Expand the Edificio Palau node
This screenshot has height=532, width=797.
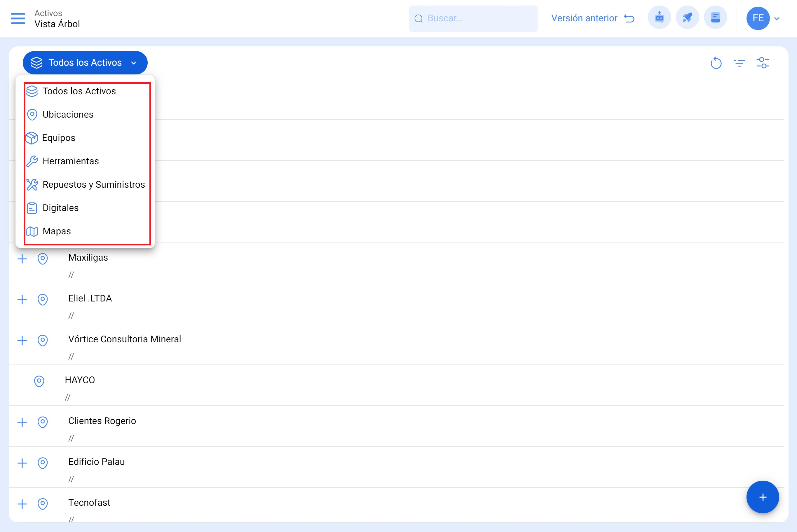click(22, 463)
